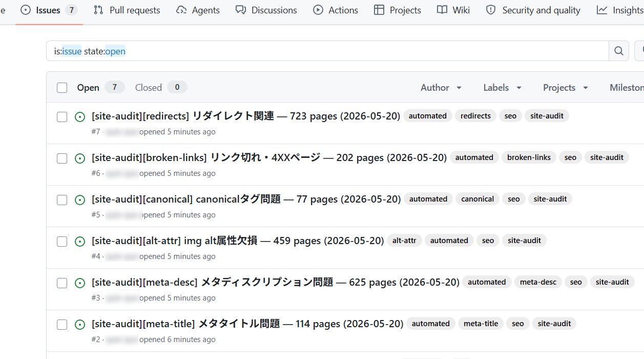This screenshot has width=644, height=359.
Task: Open the Security and quality tab
Action: coord(533,10)
